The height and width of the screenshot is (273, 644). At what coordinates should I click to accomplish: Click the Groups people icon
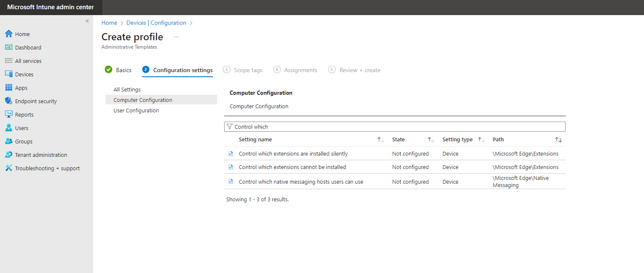click(x=8, y=141)
